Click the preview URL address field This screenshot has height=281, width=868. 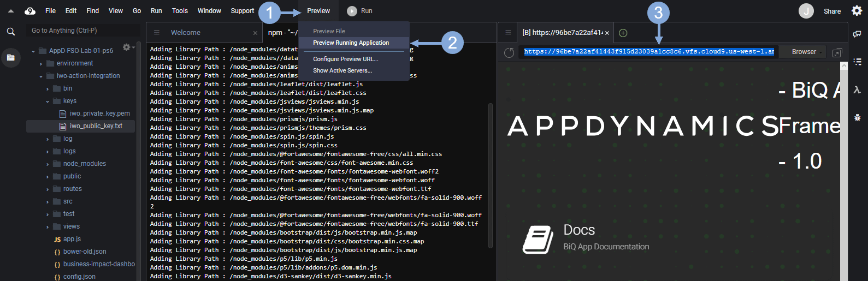click(648, 52)
